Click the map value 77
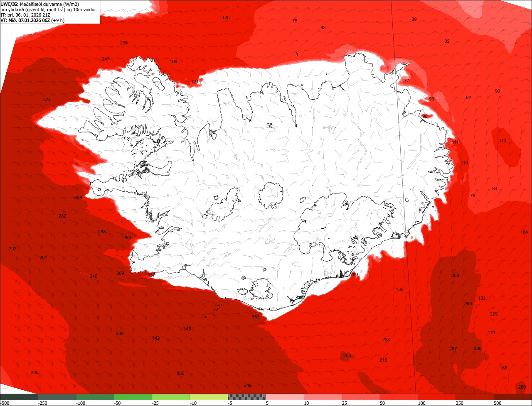 406,80
